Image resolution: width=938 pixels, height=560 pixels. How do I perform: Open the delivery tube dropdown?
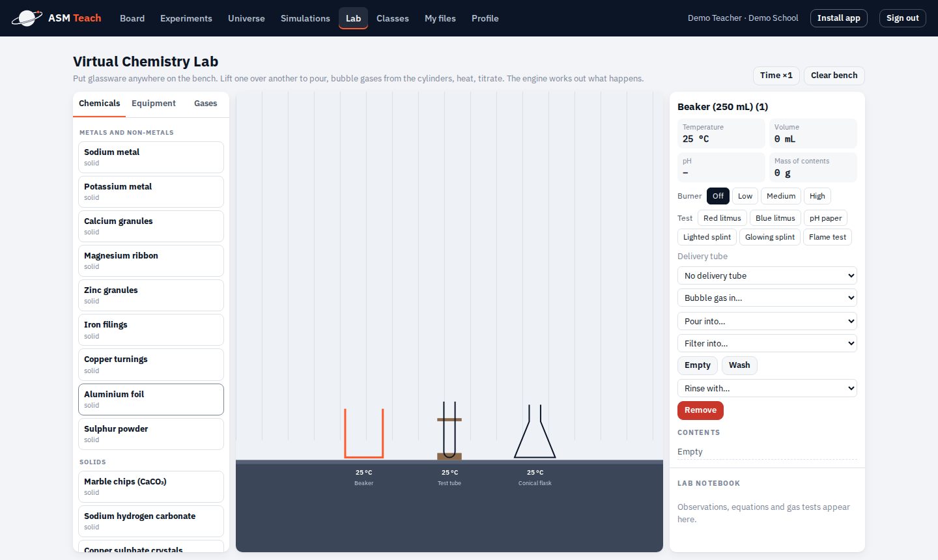coord(767,275)
